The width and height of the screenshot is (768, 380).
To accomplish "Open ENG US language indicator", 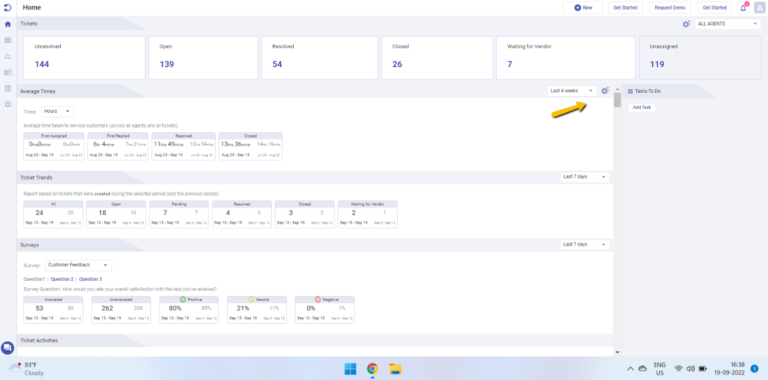I will 659,369.
